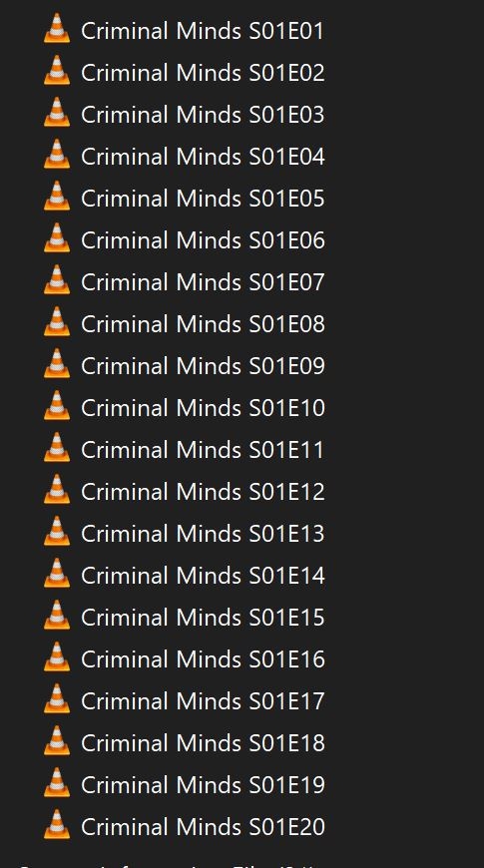Click the Criminal Minds S01E09 entry
This screenshot has height=868, width=484.
(203, 366)
